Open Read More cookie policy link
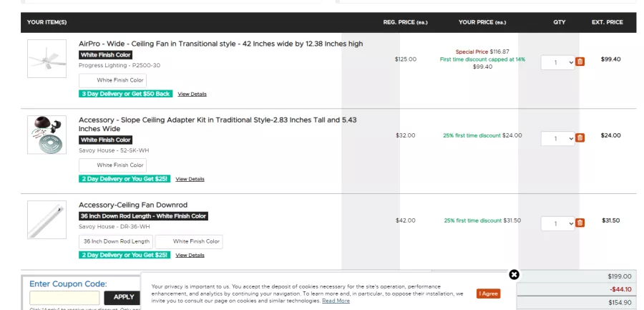This screenshot has width=644, height=310. click(336, 301)
